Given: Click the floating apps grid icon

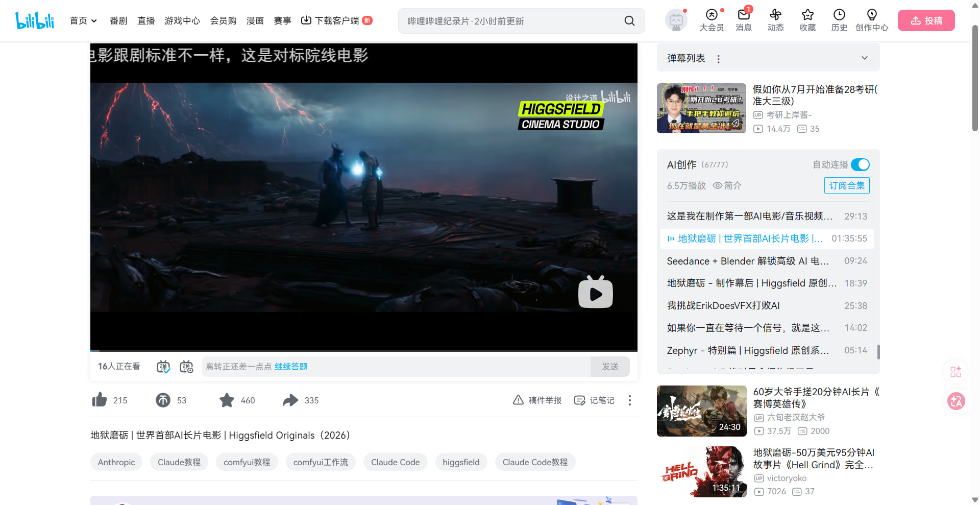Looking at the screenshot, I should pos(956,372).
